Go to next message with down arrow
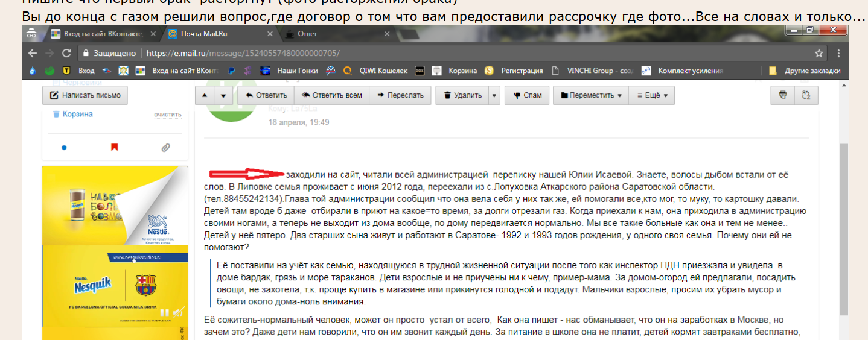This screenshot has width=868, height=340. [x=223, y=95]
